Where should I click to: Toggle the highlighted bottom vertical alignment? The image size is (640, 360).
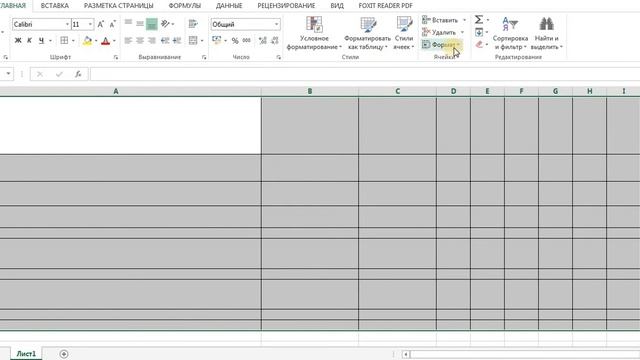coord(152,24)
